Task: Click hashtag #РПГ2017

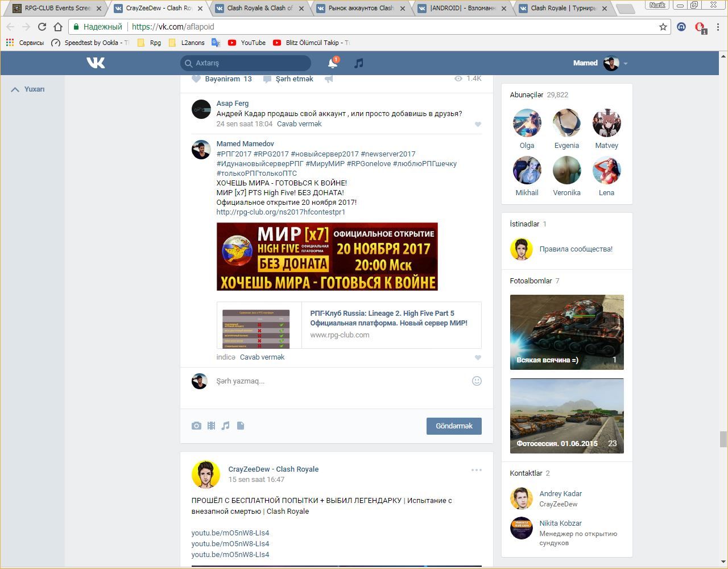Action: 234,154
